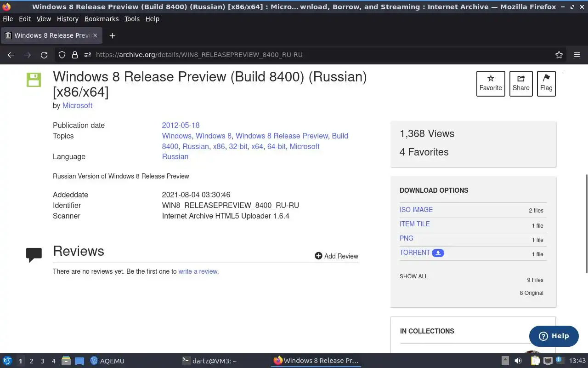Click the Help chat button

[554, 336]
